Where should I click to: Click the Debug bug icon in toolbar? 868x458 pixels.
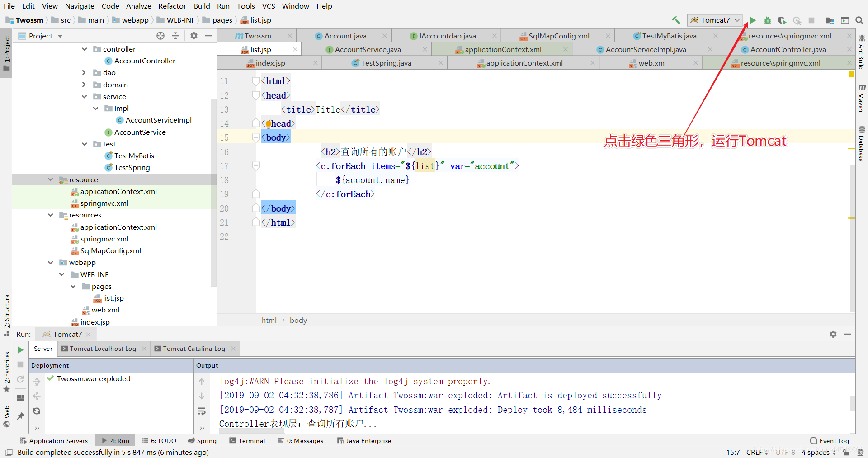coord(767,20)
